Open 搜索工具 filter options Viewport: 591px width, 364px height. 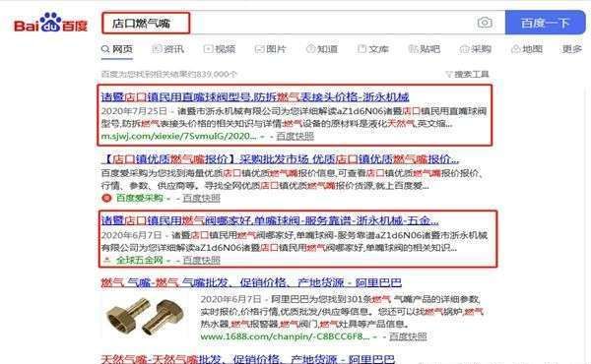(x=467, y=74)
